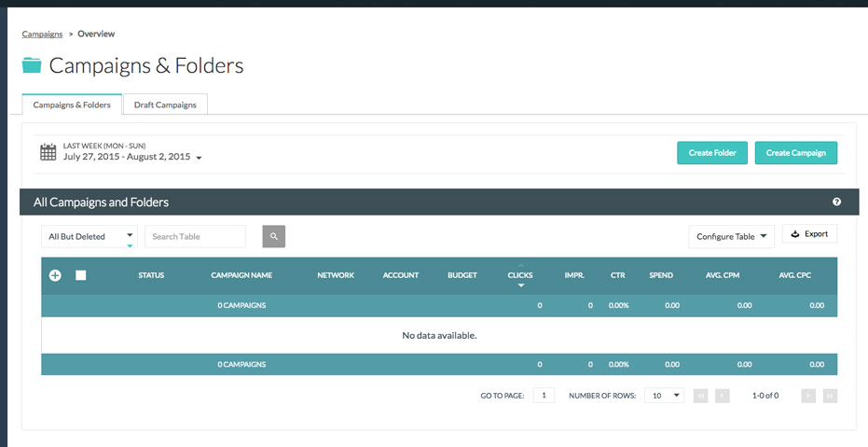Image resolution: width=868 pixels, height=447 pixels.
Task: Go to the next page arrow
Action: click(808, 396)
